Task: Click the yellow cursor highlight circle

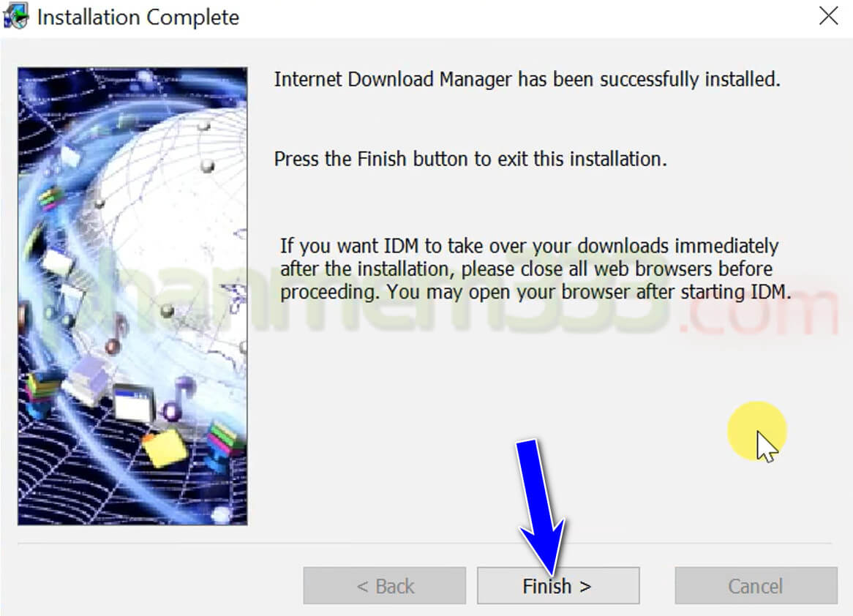Action: [x=756, y=431]
